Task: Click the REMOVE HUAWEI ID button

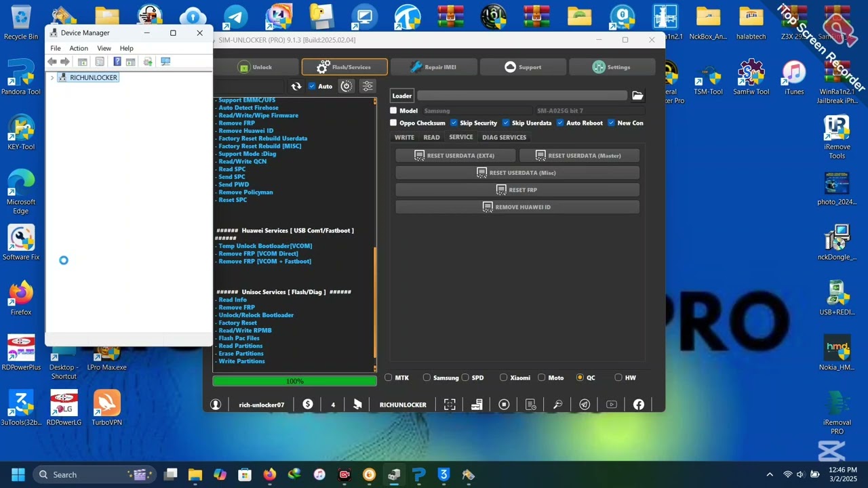Action: click(517, 207)
